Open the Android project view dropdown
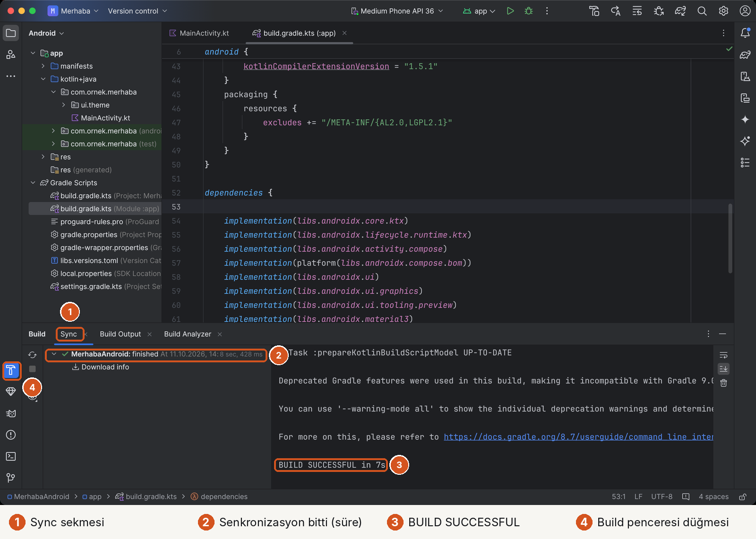 46,33
